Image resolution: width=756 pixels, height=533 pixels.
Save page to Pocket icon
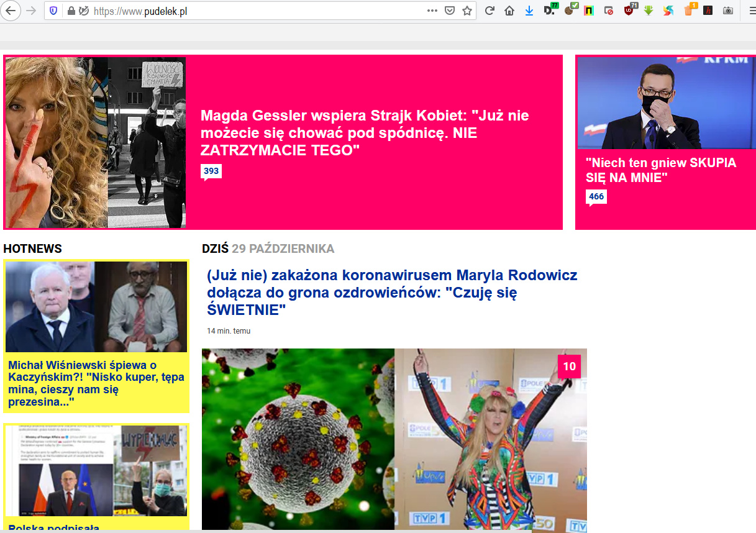pos(450,11)
